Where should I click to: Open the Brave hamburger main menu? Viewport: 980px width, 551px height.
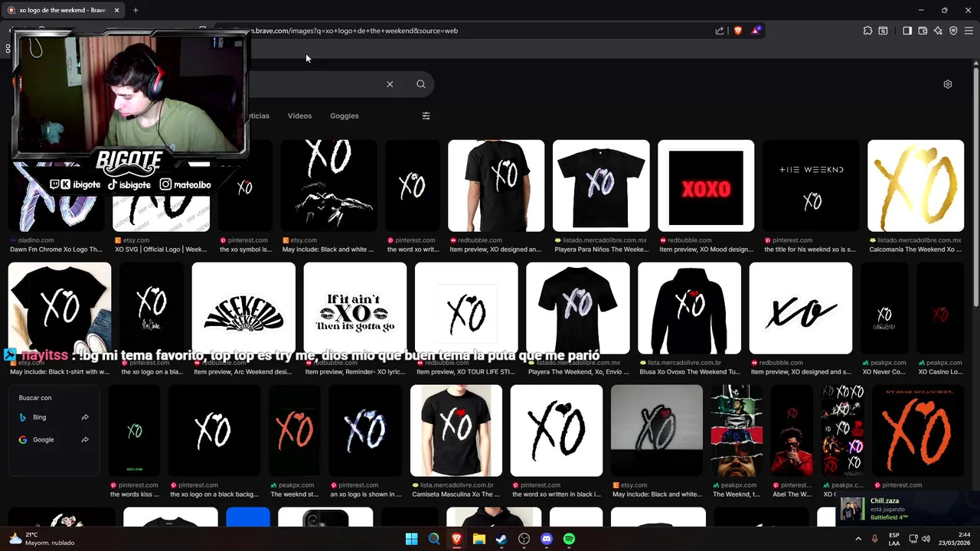969,31
